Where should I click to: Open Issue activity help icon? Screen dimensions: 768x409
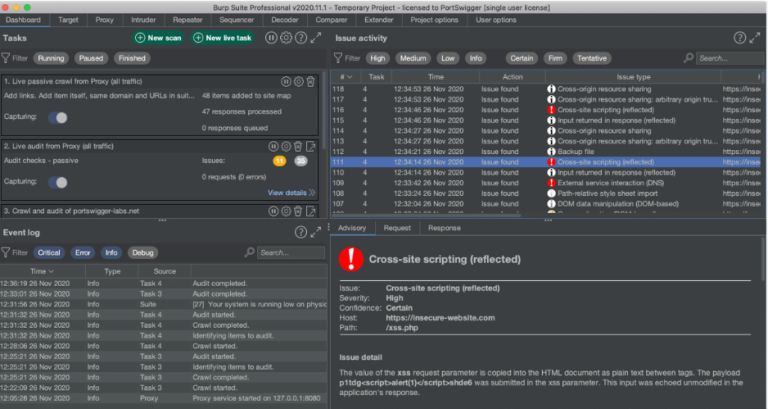[740, 38]
